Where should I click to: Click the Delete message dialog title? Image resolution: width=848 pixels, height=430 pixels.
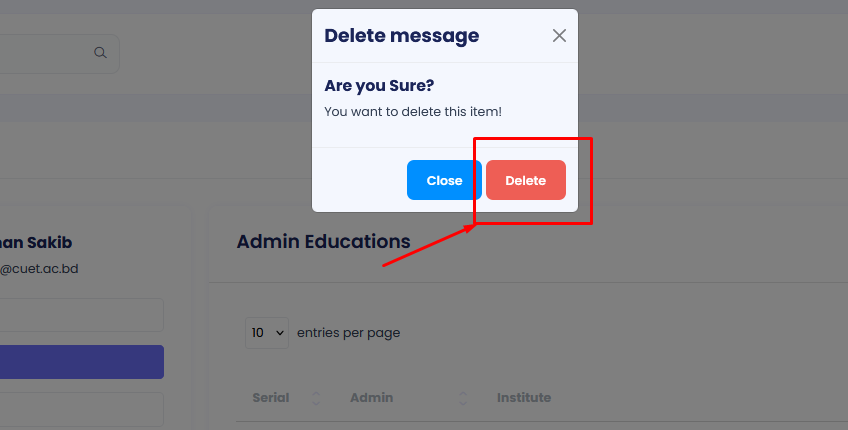[402, 36]
